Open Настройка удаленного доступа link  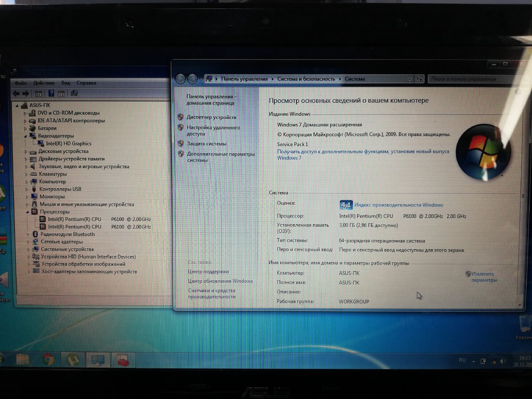213,130
